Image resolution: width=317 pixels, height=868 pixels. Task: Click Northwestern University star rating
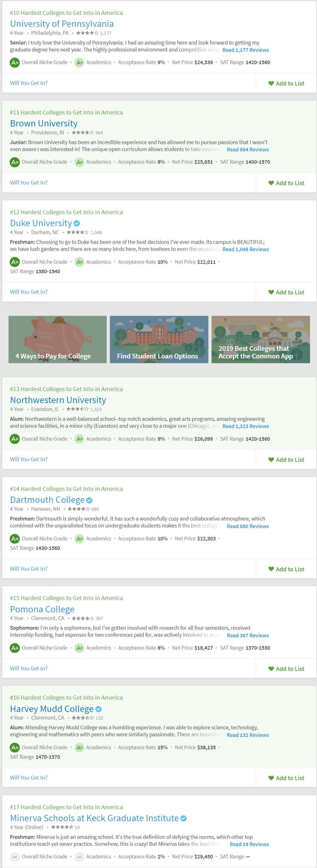pos(78,409)
